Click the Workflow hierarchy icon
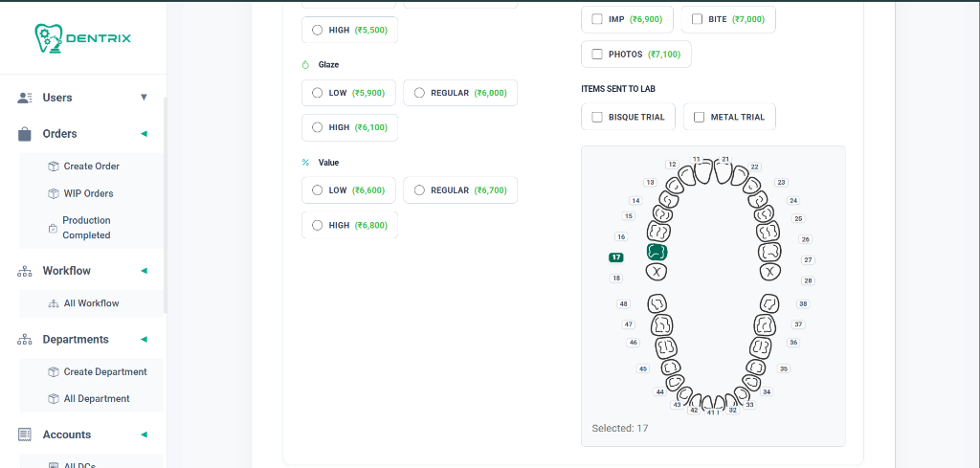Viewport: 980px width, 468px height. point(25,271)
